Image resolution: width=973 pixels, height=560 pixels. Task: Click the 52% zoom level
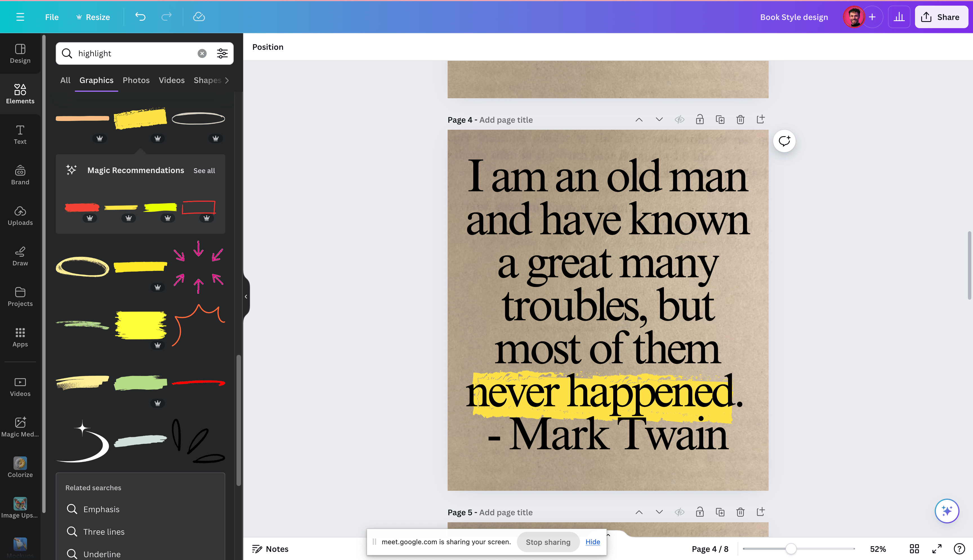click(878, 549)
